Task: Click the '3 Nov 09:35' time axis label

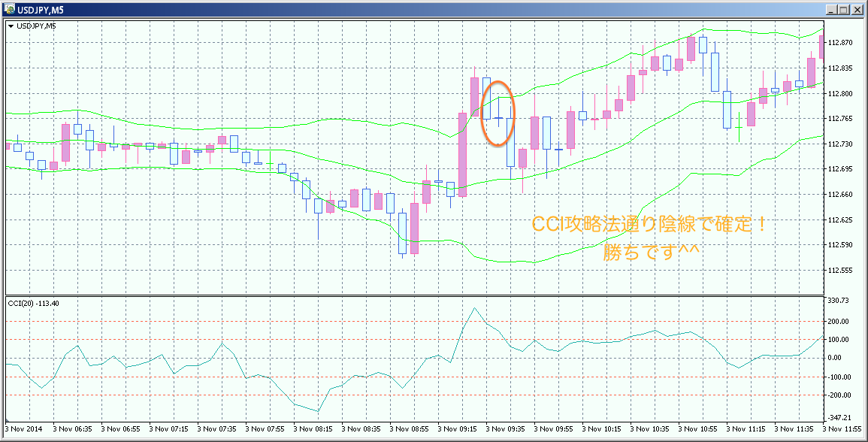Action: (507, 429)
